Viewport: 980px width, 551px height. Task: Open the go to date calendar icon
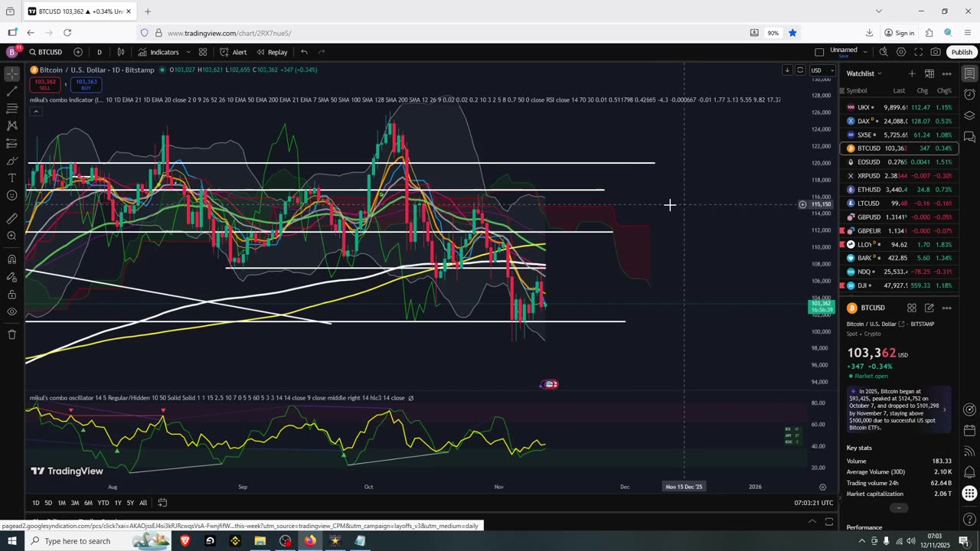tap(162, 503)
